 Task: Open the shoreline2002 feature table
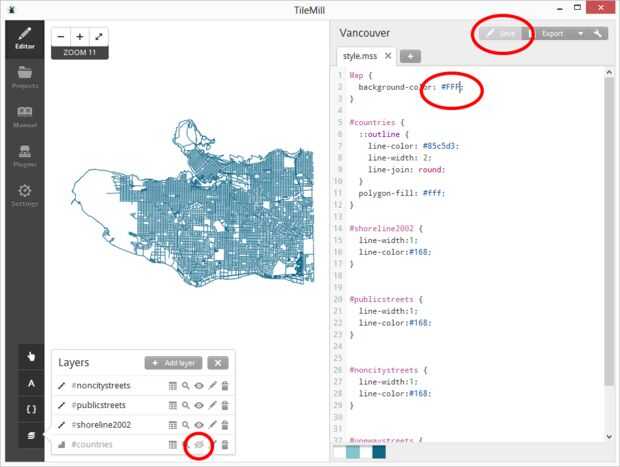coord(173,425)
